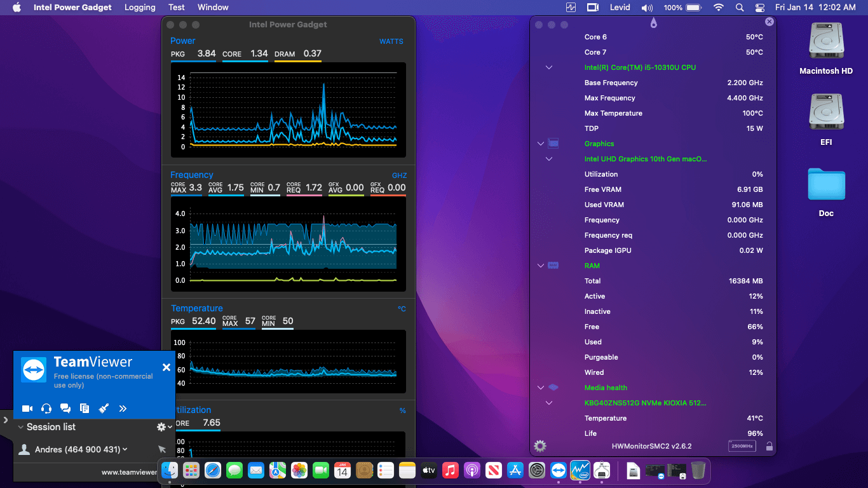
Task: Open the Intel Power Gadget app menu
Action: [72, 8]
